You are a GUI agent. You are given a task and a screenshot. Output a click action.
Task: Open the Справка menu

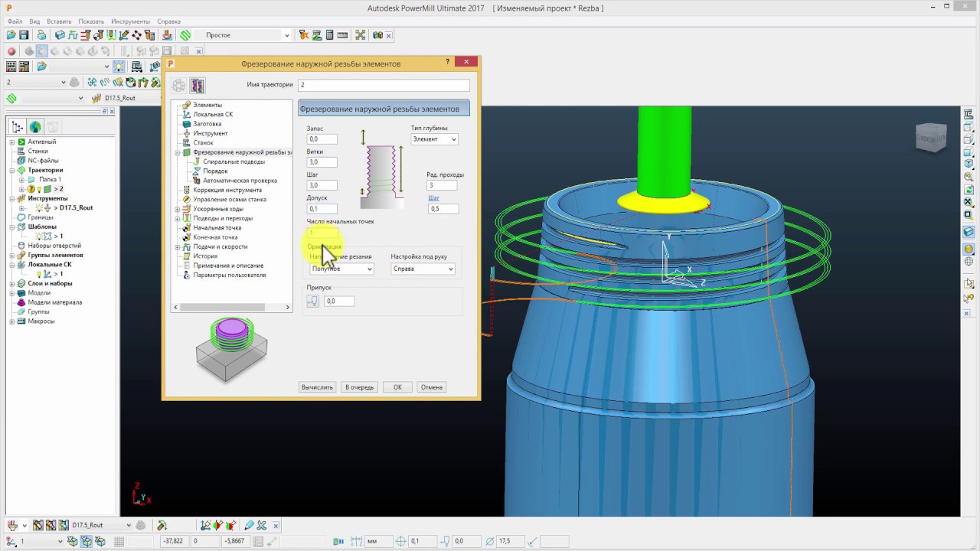168,21
